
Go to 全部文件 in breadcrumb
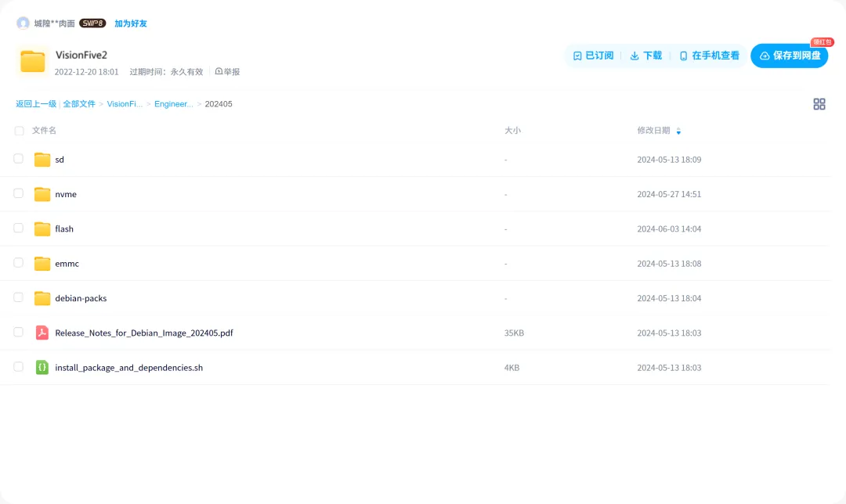[x=79, y=104]
